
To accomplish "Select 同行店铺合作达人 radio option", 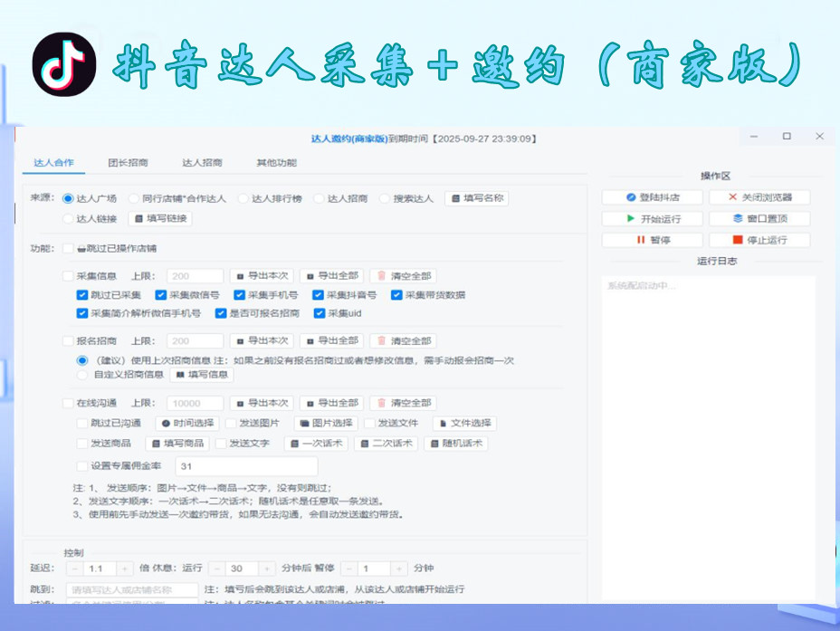I will click(134, 199).
